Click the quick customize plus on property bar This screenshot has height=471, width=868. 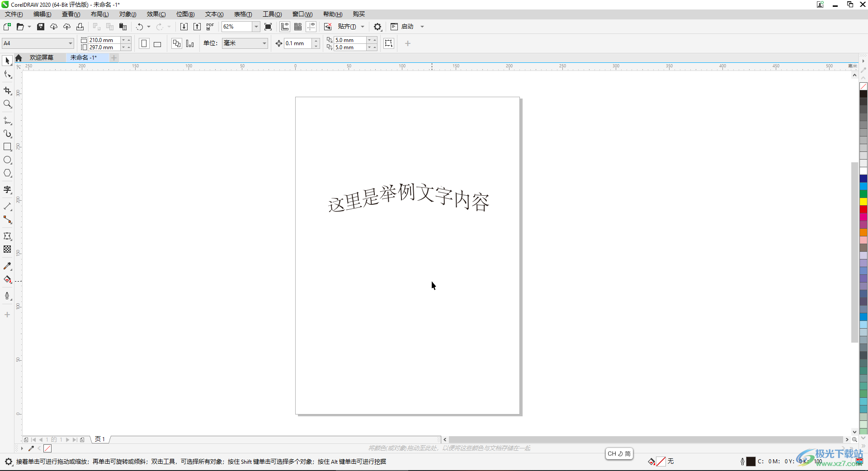408,43
